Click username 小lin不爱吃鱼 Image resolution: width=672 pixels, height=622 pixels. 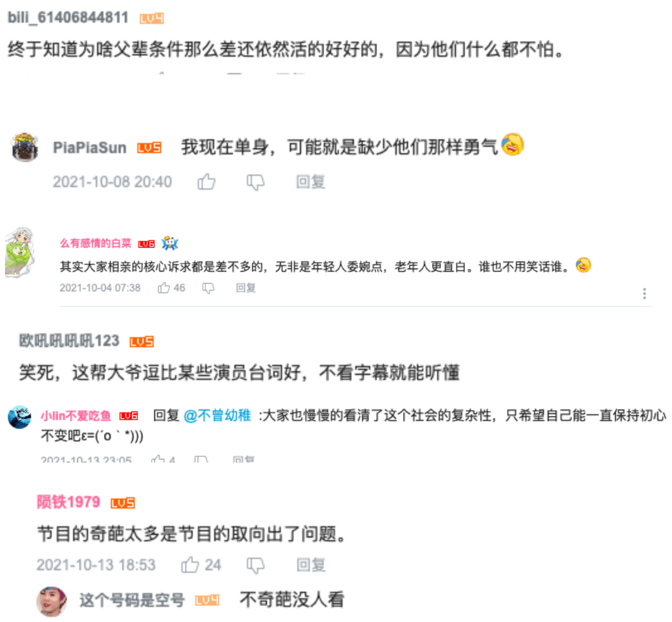pos(76,416)
